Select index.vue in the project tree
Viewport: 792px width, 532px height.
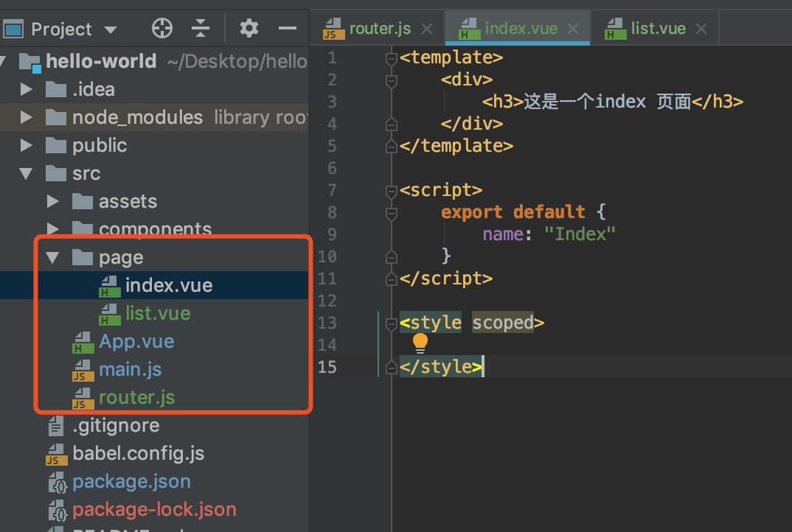point(169,286)
